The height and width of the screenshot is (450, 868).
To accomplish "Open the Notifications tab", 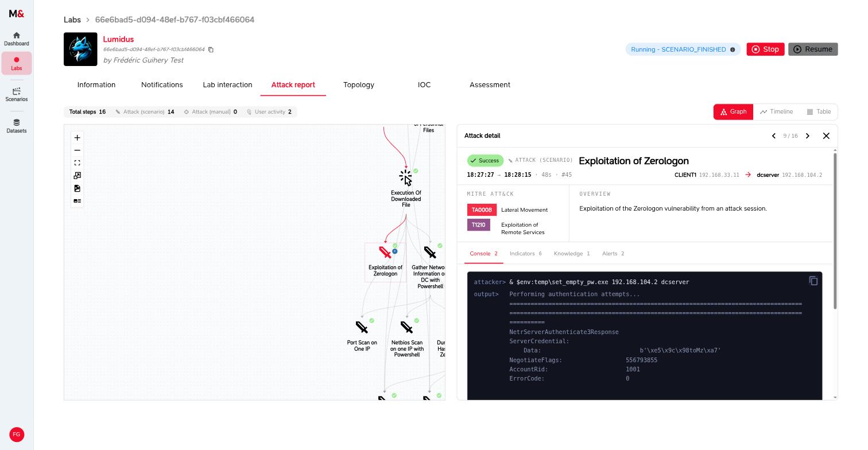I will [x=162, y=85].
